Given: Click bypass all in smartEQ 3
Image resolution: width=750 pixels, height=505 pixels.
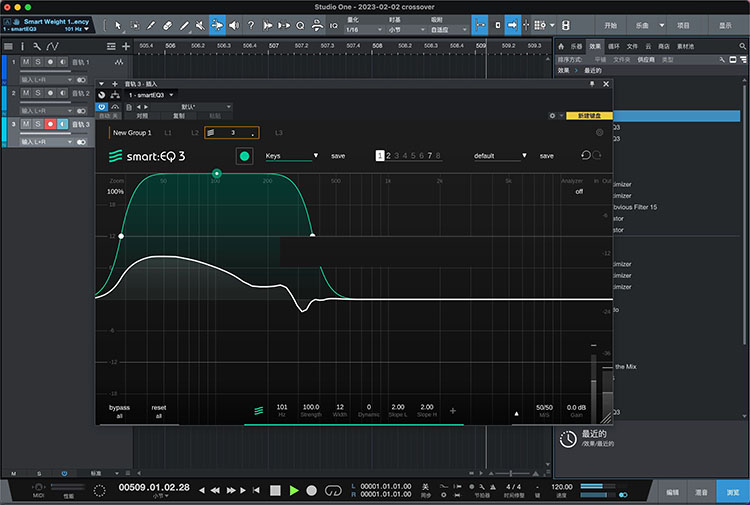Looking at the screenshot, I should [119, 411].
